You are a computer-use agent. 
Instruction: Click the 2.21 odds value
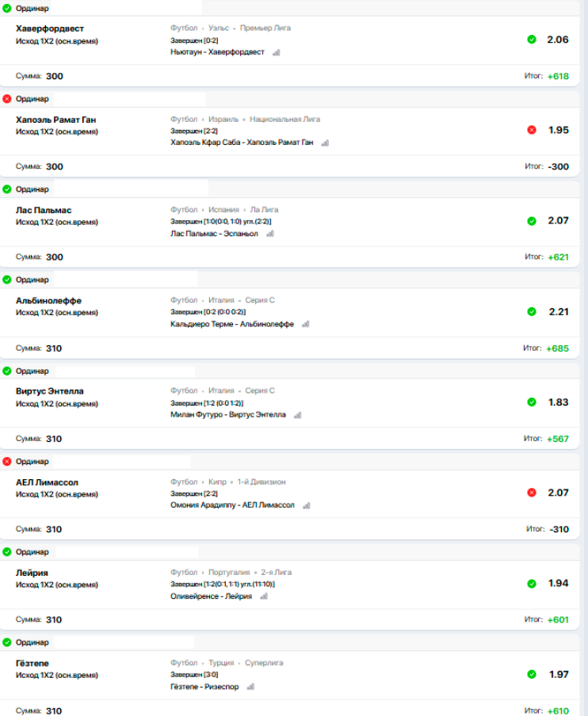558,311
